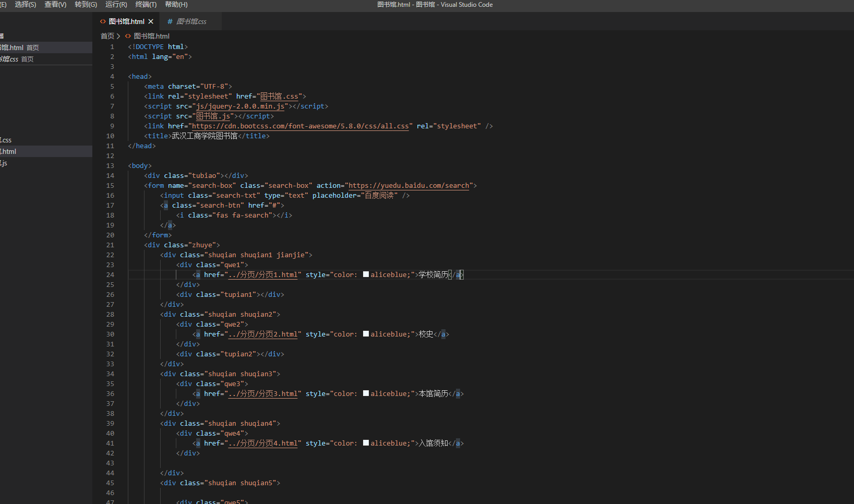Click line number 1 in the gutter
The height and width of the screenshot is (504, 854).
click(x=112, y=46)
